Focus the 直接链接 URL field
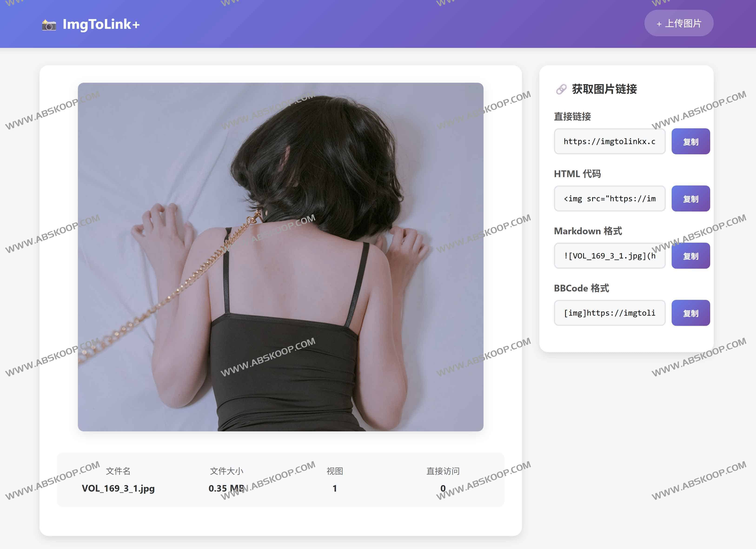The image size is (756, 549). [x=609, y=141]
